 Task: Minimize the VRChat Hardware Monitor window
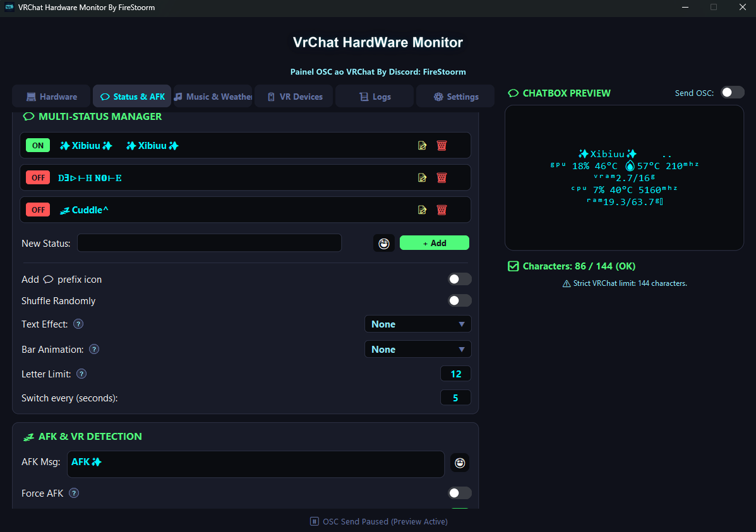[685, 7]
